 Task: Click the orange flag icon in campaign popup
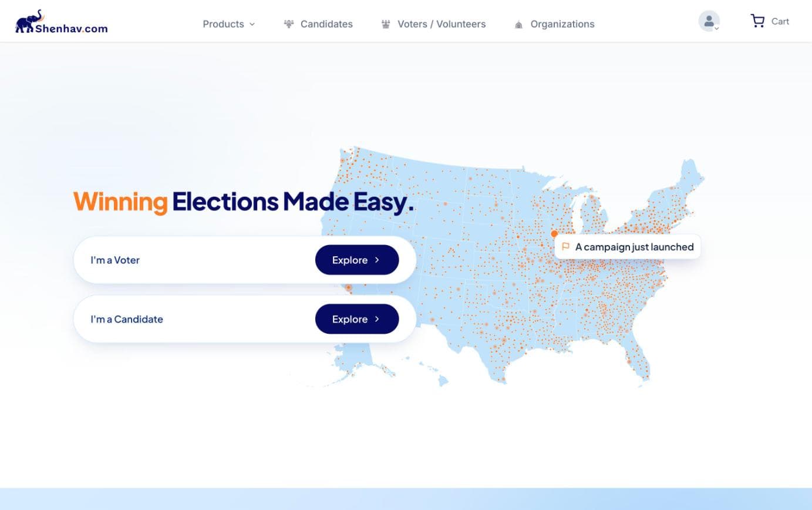coord(566,247)
